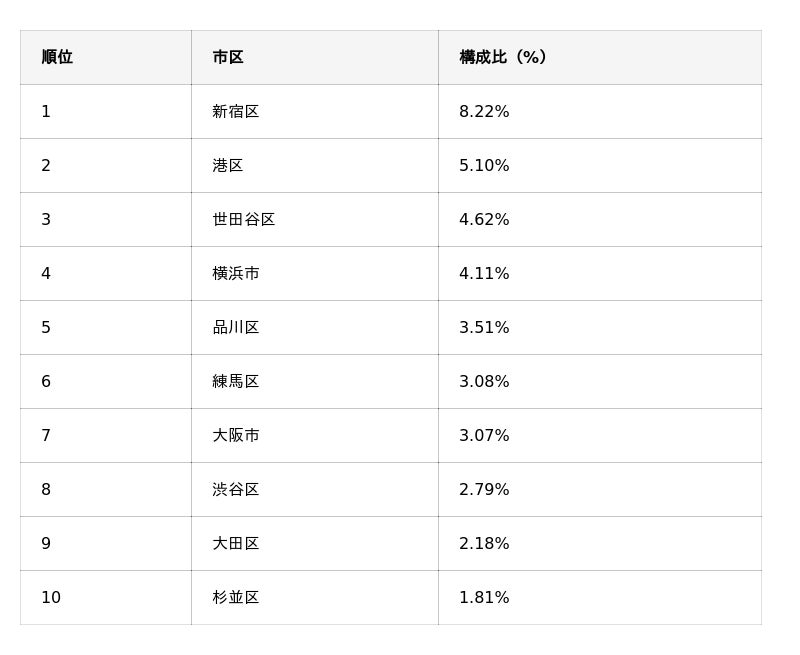This screenshot has height=655, width=800.
Task: Select the 渋谷区 cell
Action: (236, 490)
